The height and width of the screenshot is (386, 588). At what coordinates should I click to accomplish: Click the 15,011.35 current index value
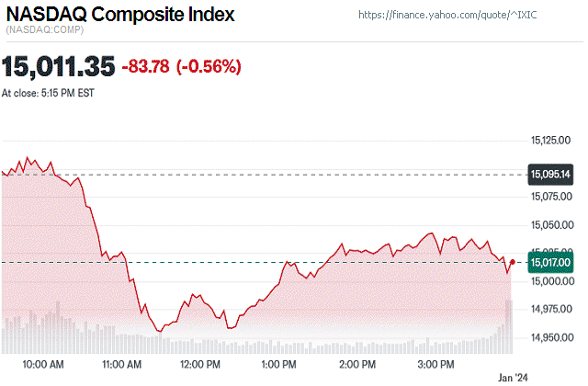click(x=59, y=66)
